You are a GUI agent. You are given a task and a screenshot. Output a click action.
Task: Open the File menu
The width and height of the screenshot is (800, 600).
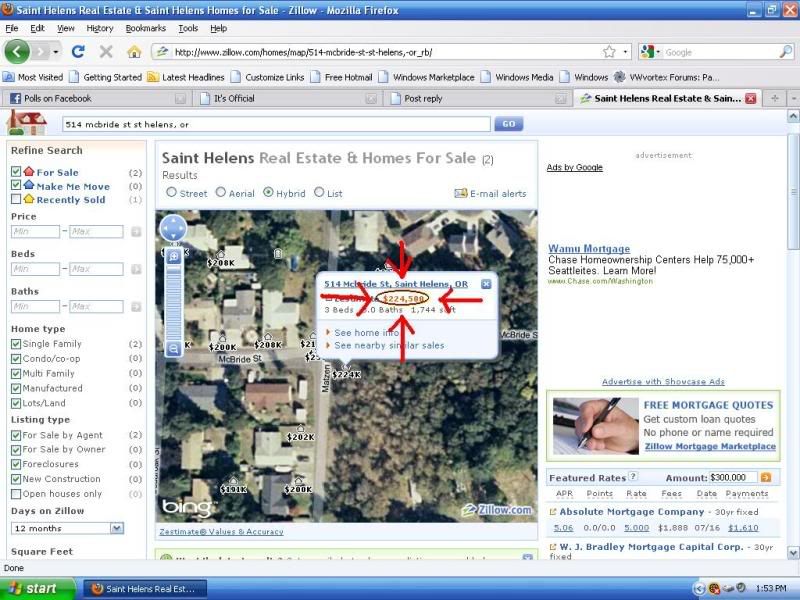point(12,29)
